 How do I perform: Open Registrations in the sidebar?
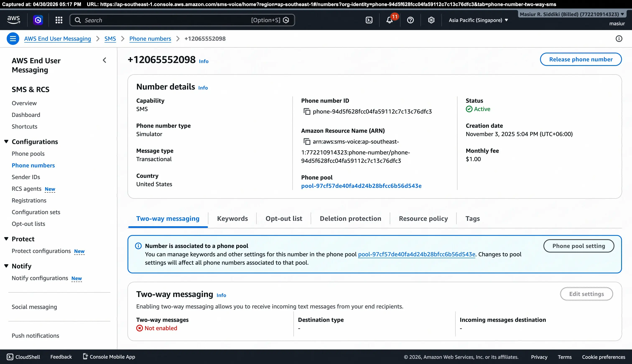click(x=29, y=201)
